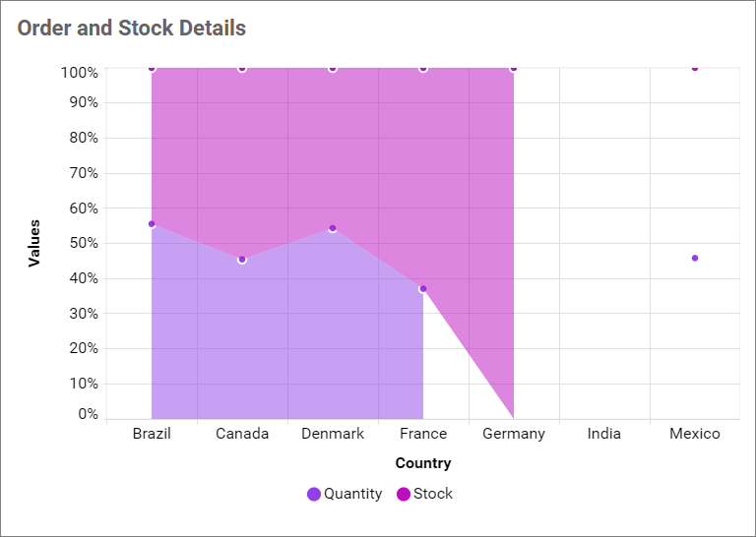Click the Germany axis label

[514, 434]
